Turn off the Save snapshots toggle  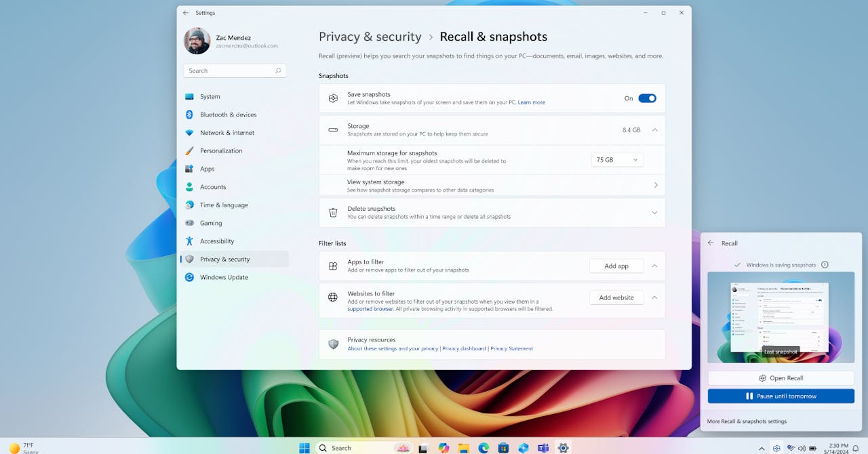pos(647,98)
